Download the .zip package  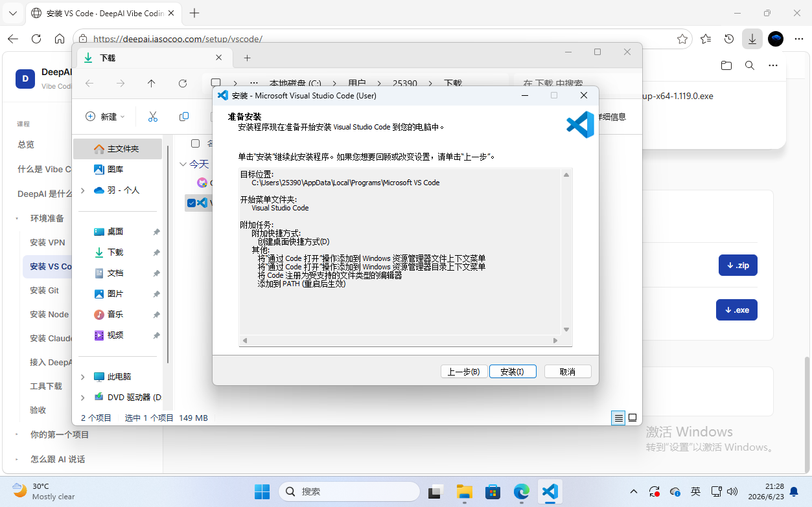click(x=738, y=265)
